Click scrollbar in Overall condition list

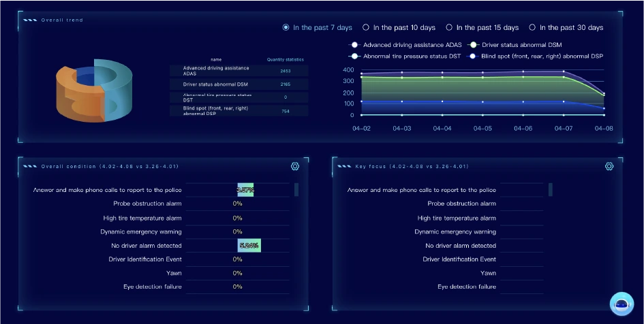pos(296,190)
